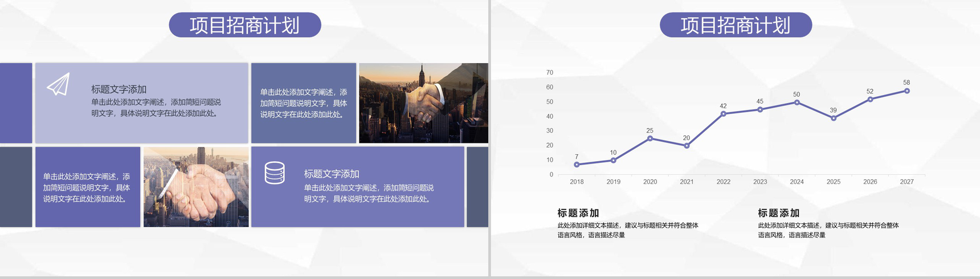Click the left 标题添加 heading below chart
The height and width of the screenshot is (279, 980).
[578, 213]
